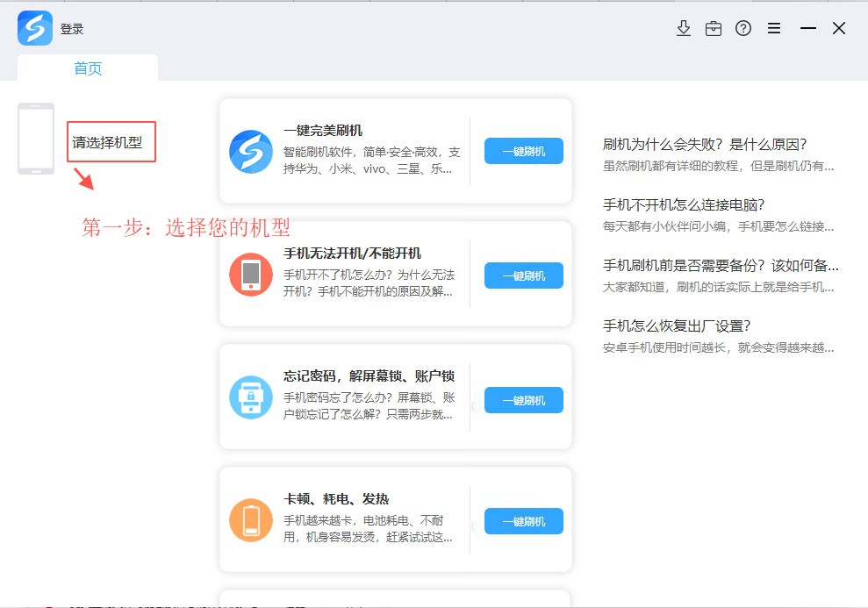Open the toolbox icon at the top right
This screenshot has height=608, width=868.
point(713,28)
